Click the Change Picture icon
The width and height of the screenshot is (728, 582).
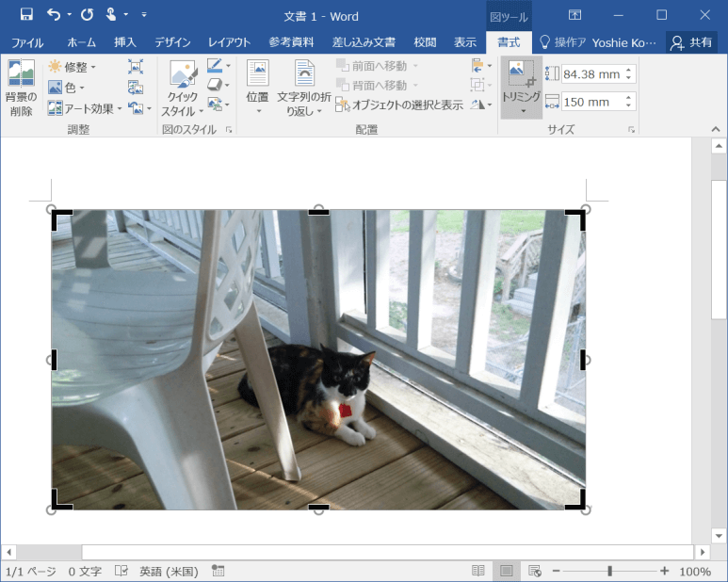click(x=136, y=88)
